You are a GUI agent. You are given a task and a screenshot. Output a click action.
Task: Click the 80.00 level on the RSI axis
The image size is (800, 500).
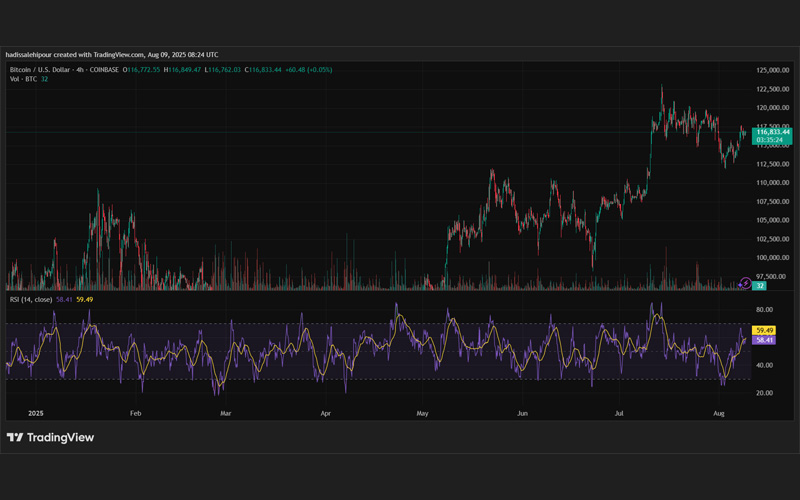point(764,310)
